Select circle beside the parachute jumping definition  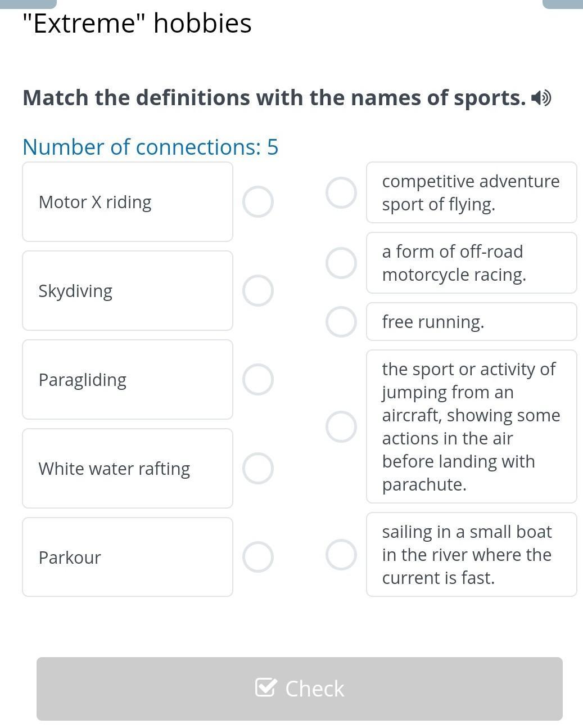(341, 426)
